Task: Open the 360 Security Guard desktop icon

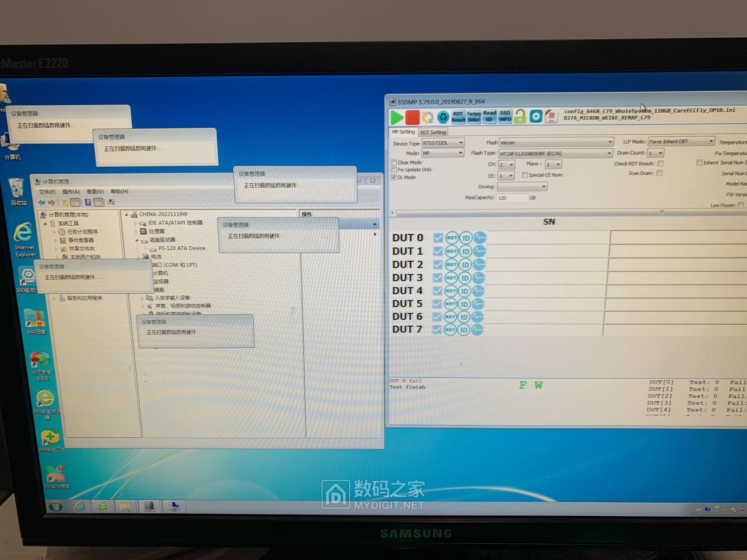Action: 50,440
